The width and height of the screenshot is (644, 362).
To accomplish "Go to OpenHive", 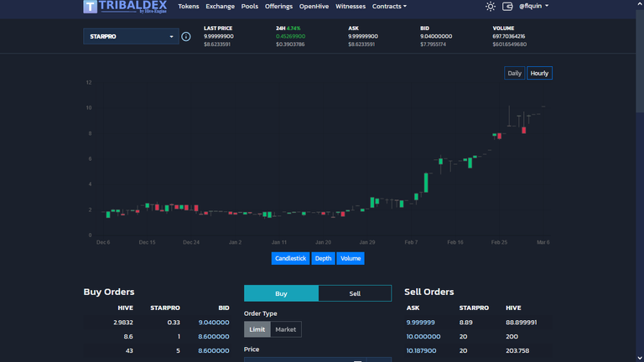I will point(314,6).
